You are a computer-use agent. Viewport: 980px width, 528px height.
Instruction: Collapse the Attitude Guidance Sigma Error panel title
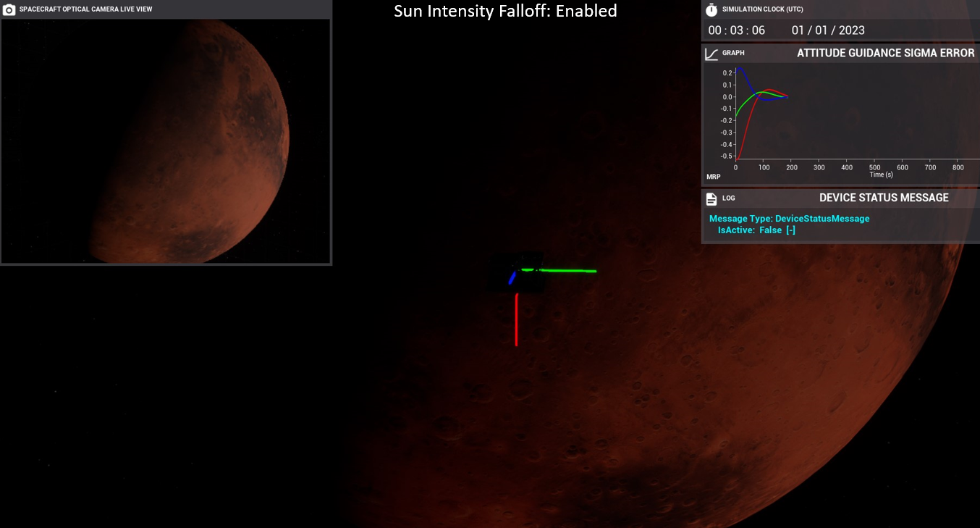[x=885, y=54]
